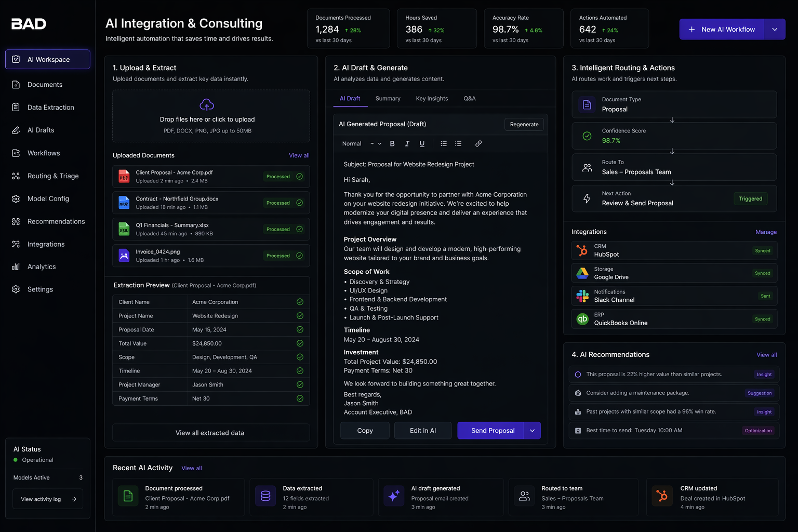798x532 pixels.
Task: Click the XLSX icon for Q1 Financials
Action: (124, 229)
